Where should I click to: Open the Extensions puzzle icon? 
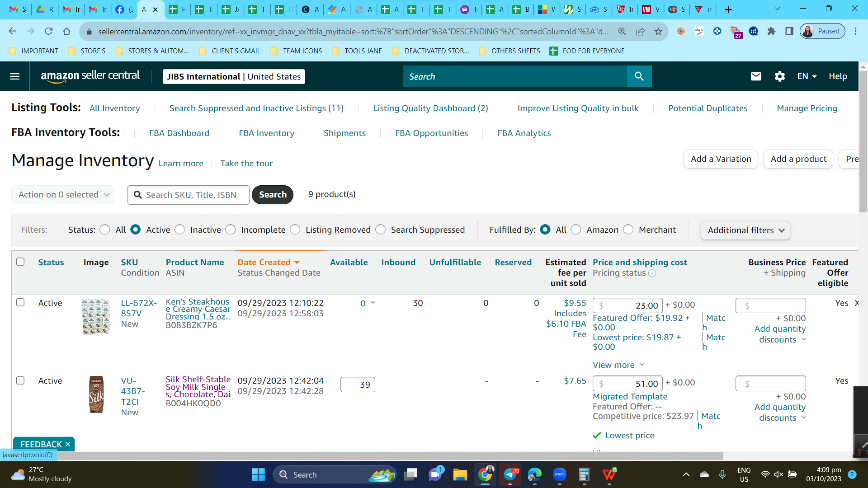(x=771, y=31)
